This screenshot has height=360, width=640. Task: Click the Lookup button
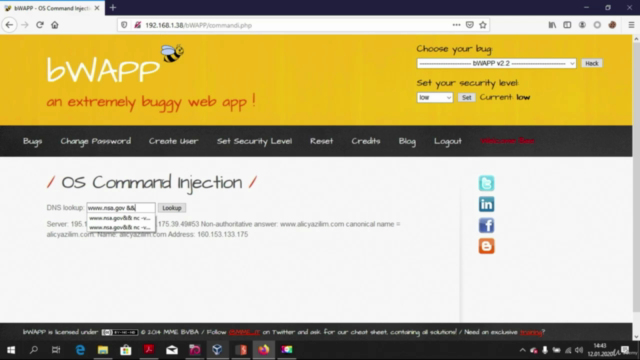tap(172, 208)
